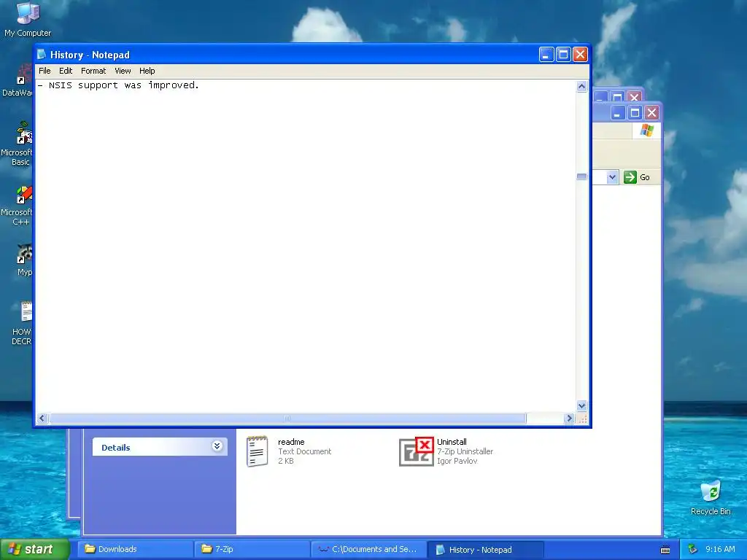Switch to Downloads taskbar button
This screenshot has width=747, height=560.
pyautogui.click(x=135, y=549)
